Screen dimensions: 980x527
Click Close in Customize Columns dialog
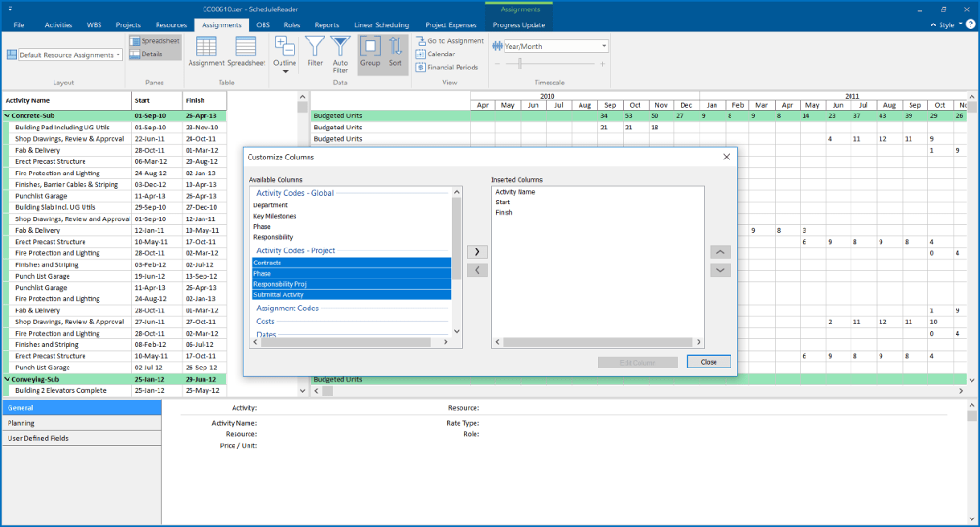point(708,362)
